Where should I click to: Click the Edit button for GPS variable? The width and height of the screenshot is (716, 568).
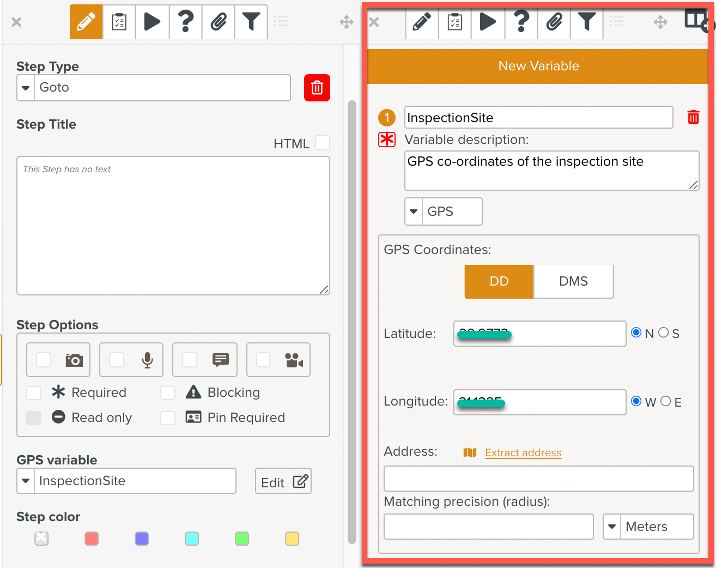click(x=284, y=482)
